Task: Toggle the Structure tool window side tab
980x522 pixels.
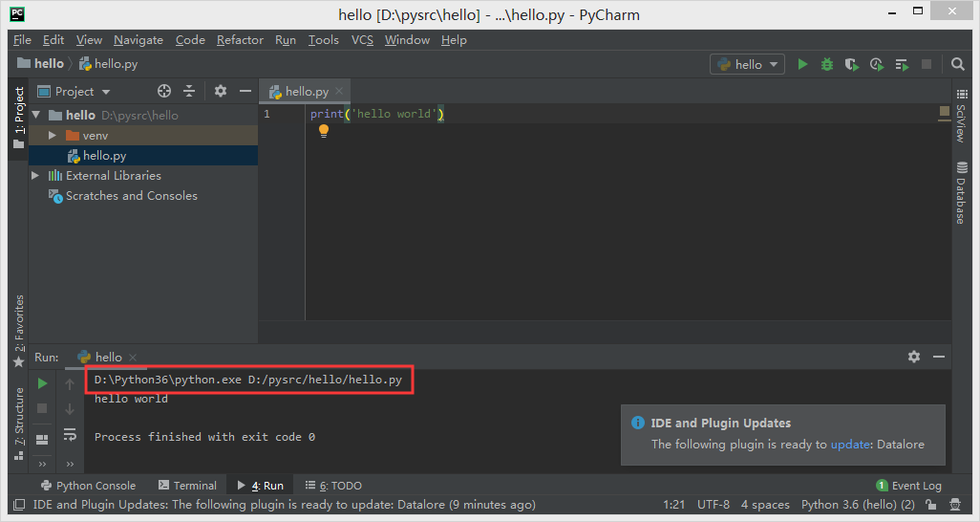Action: [18, 416]
